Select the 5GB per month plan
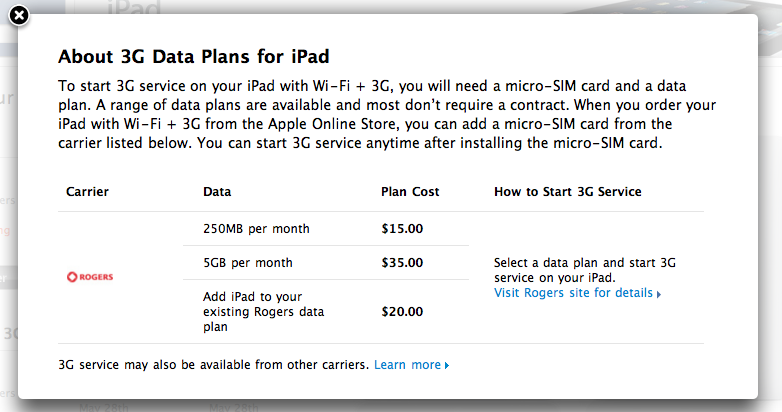Image resolution: width=782 pixels, height=412 pixels. 326,262
